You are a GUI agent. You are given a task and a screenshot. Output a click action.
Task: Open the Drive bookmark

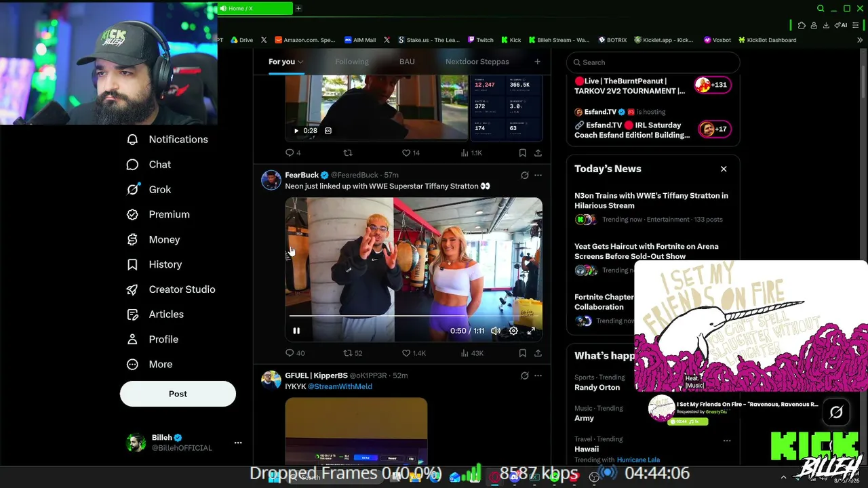point(241,40)
